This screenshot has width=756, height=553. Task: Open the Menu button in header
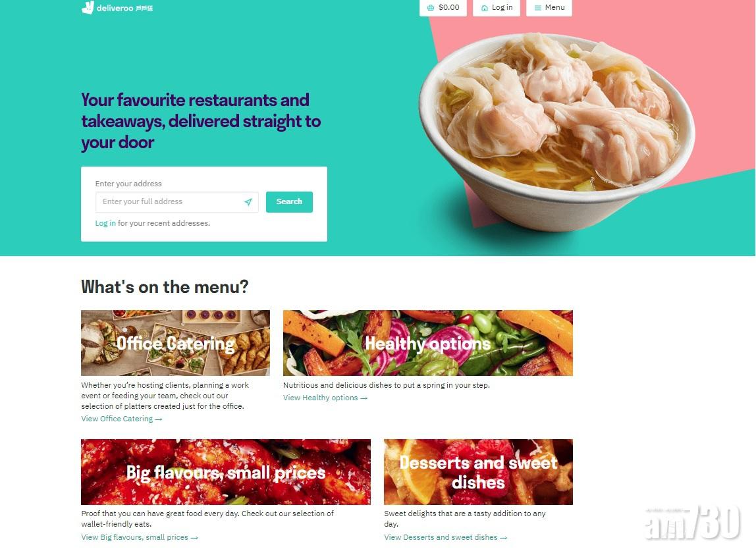click(x=549, y=8)
